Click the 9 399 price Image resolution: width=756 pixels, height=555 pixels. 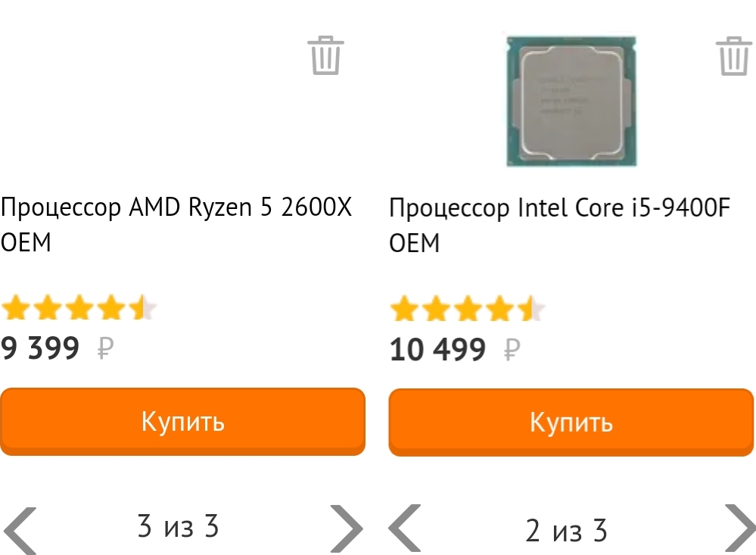click(x=40, y=348)
